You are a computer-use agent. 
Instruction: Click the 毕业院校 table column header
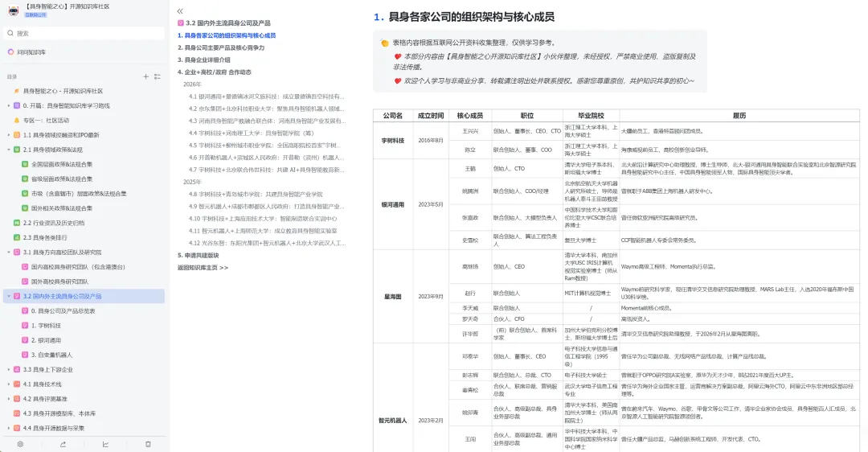[x=591, y=116]
